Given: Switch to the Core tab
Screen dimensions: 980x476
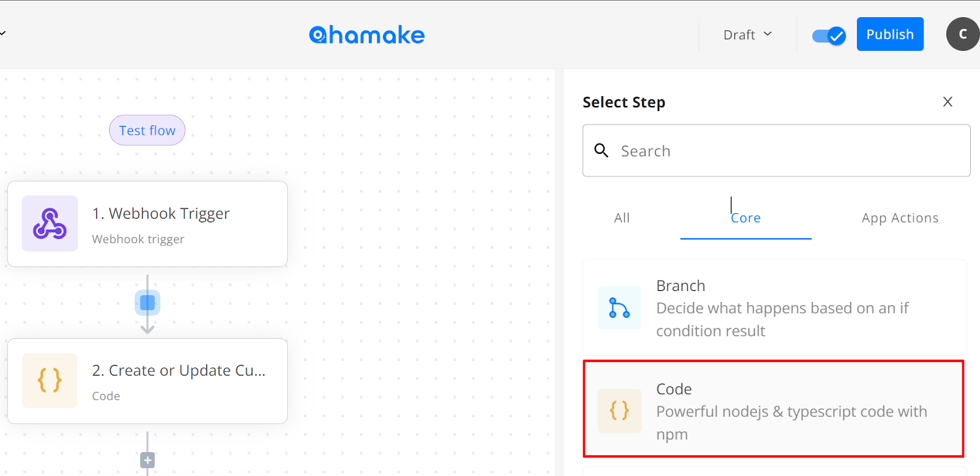Looking at the screenshot, I should 745,218.
